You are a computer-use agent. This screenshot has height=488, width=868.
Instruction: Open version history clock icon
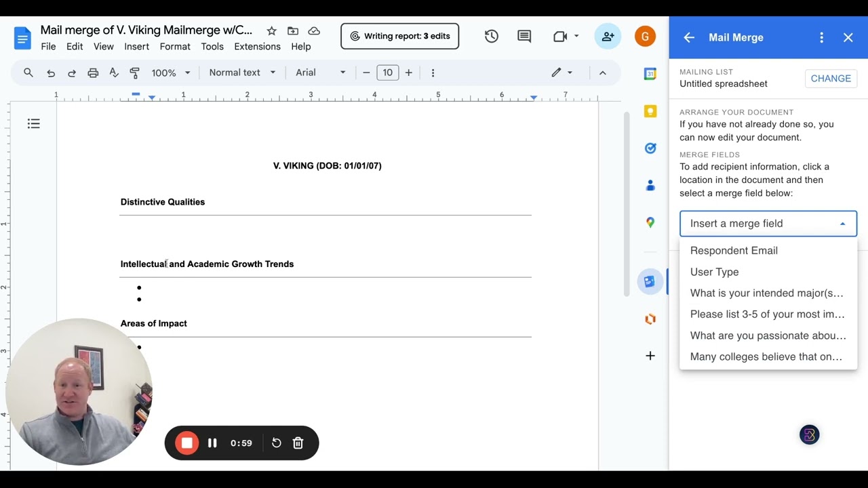492,37
